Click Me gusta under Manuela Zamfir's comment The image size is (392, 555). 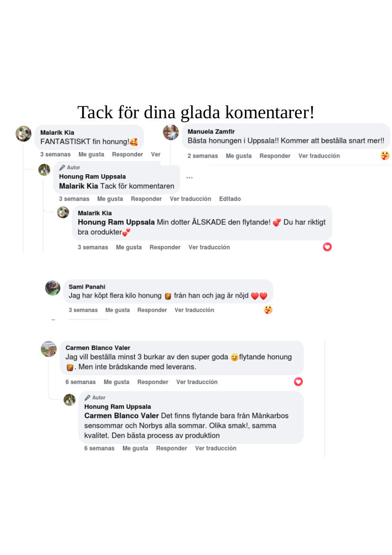click(239, 156)
